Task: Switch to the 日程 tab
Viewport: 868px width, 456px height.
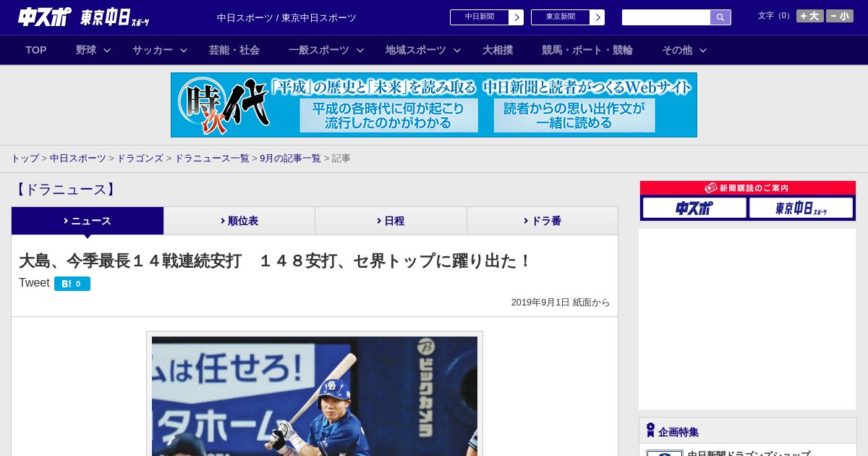Action: click(x=391, y=221)
